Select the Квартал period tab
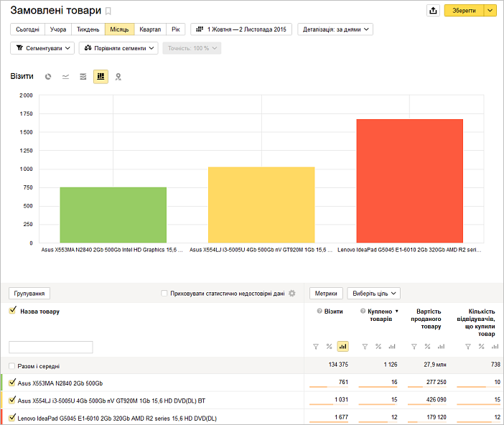504x425 pixels. (150, 29)
